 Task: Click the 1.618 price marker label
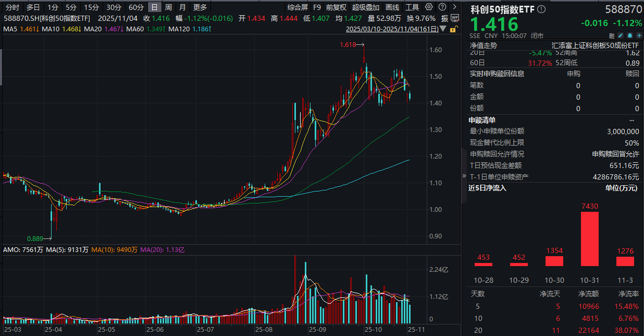coord(347,45)
